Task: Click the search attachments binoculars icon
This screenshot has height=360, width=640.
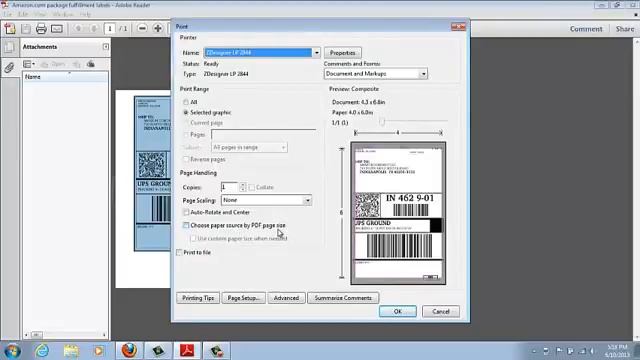Action: click(91, 64)
